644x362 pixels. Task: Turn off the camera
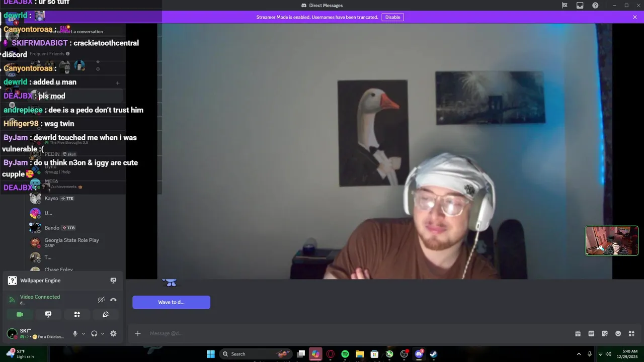point(20,314)
